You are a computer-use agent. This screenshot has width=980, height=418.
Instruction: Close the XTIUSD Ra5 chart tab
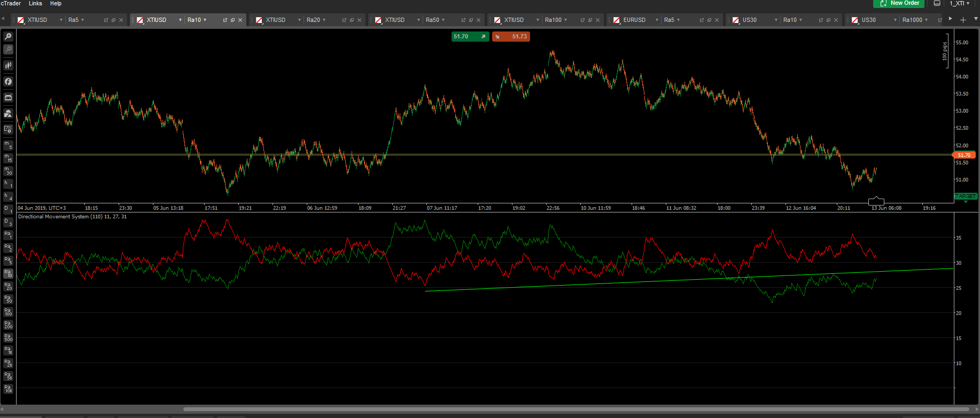pos(121,20)
